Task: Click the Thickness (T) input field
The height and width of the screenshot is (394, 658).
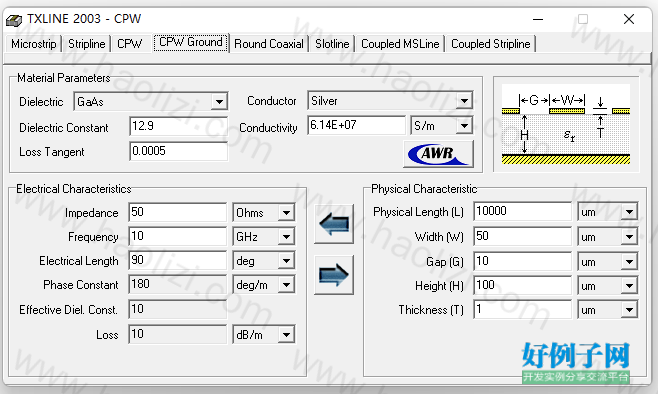Action: 522,310
